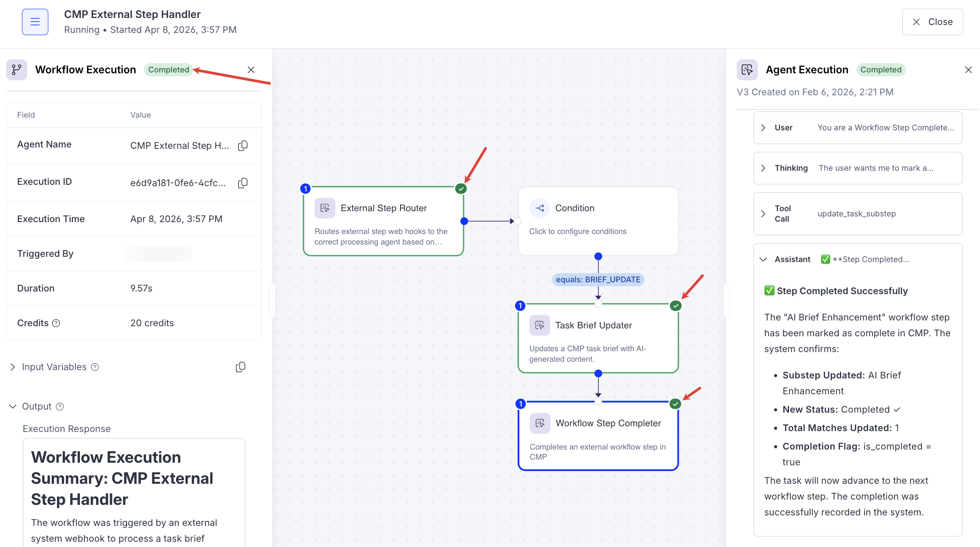Expand the Thinking message row
This screenshot has width=980, height=547.
pos(763,168)
